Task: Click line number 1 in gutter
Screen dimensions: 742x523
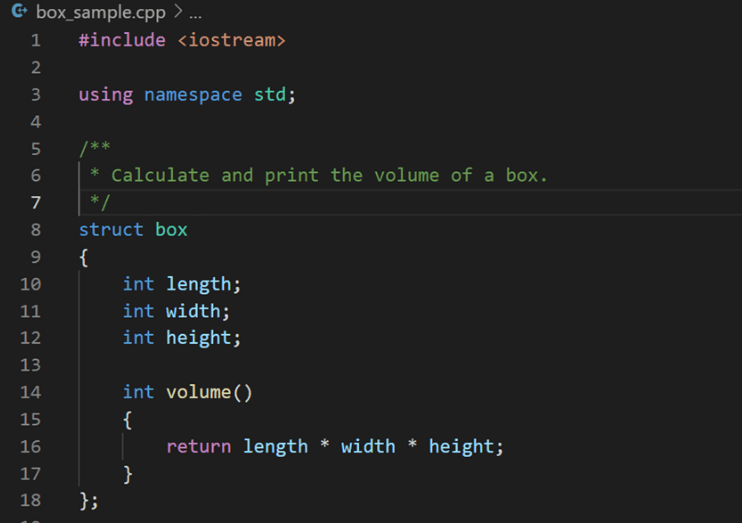Action: (36, 41)
